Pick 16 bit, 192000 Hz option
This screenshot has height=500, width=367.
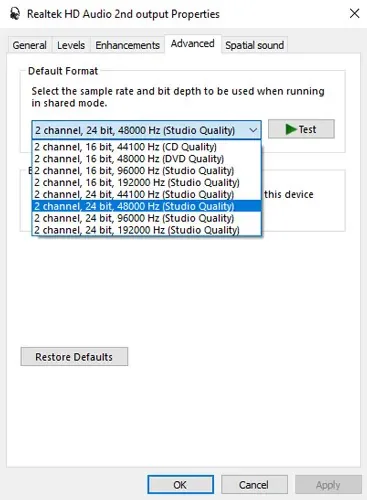click(146, 183)
